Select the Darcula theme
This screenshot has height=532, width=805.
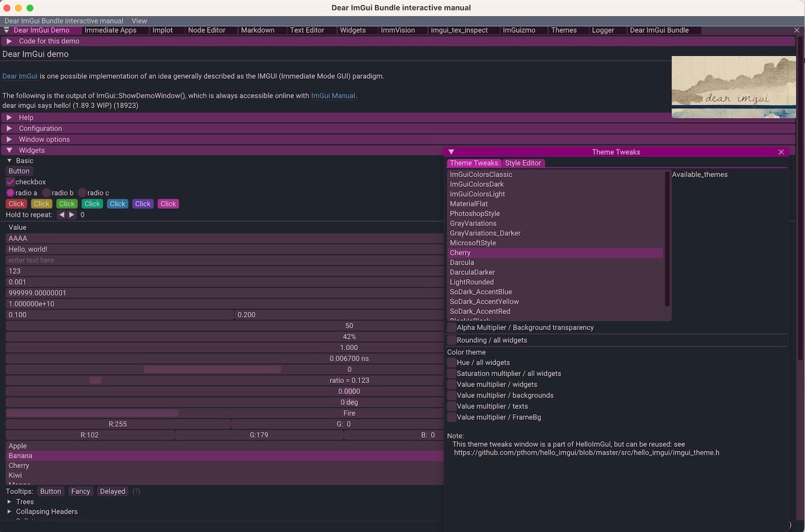click(x=555, y=262)
